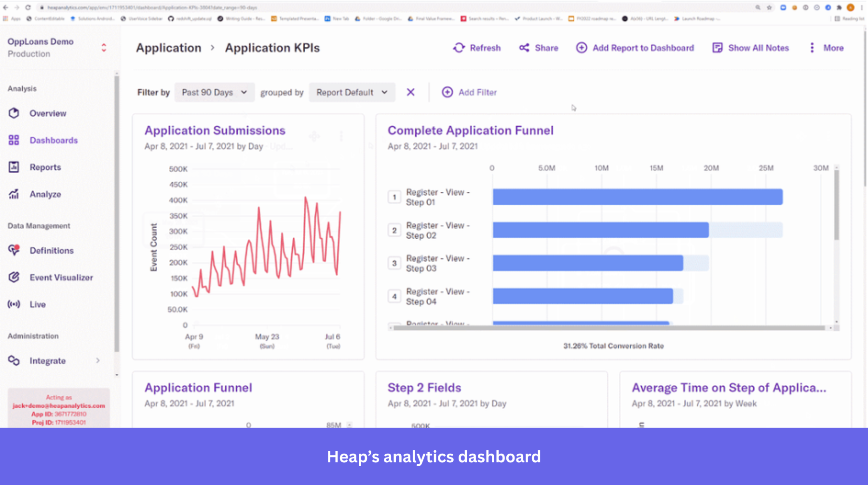Clear the current filter with the X
This screenshot has height=485, width=868.
click(410, 92)
